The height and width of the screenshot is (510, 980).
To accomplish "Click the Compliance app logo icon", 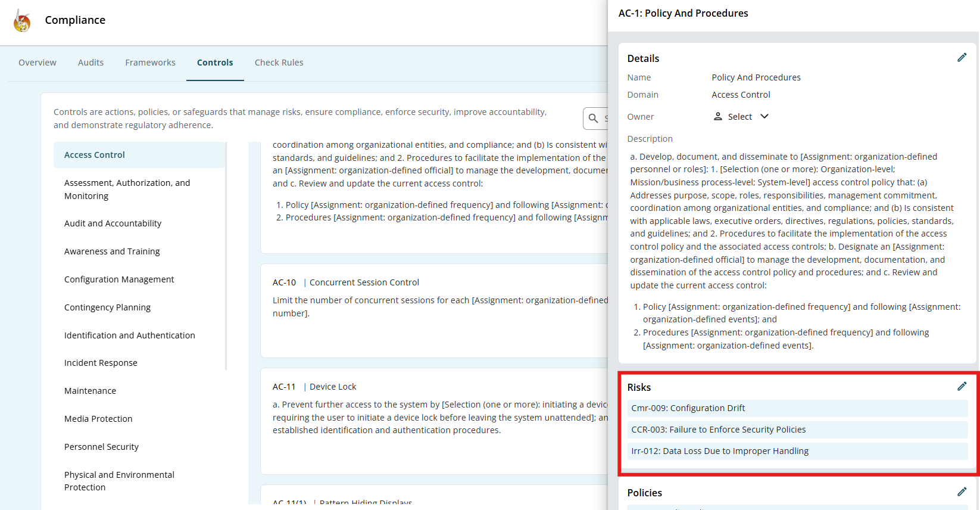I will point(22,20).
